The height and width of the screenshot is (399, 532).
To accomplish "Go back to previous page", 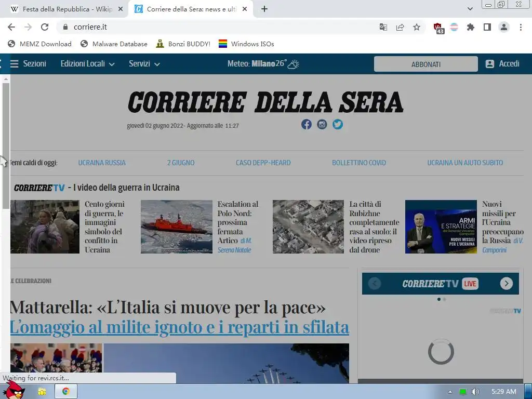I will pos(11,27).
